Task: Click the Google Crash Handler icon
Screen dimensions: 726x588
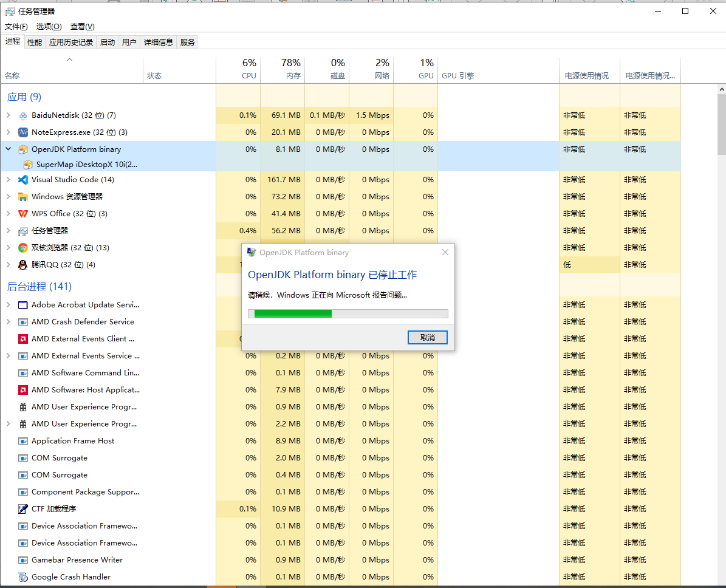Action: [x=22, y=577]
